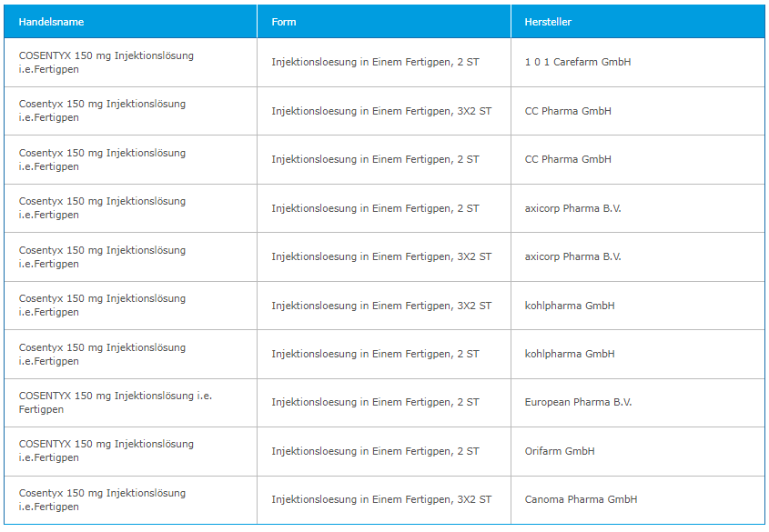
Task: Select axicorp Pharma B.V. in the 3X2 ST row
Action: click(572, 257)
